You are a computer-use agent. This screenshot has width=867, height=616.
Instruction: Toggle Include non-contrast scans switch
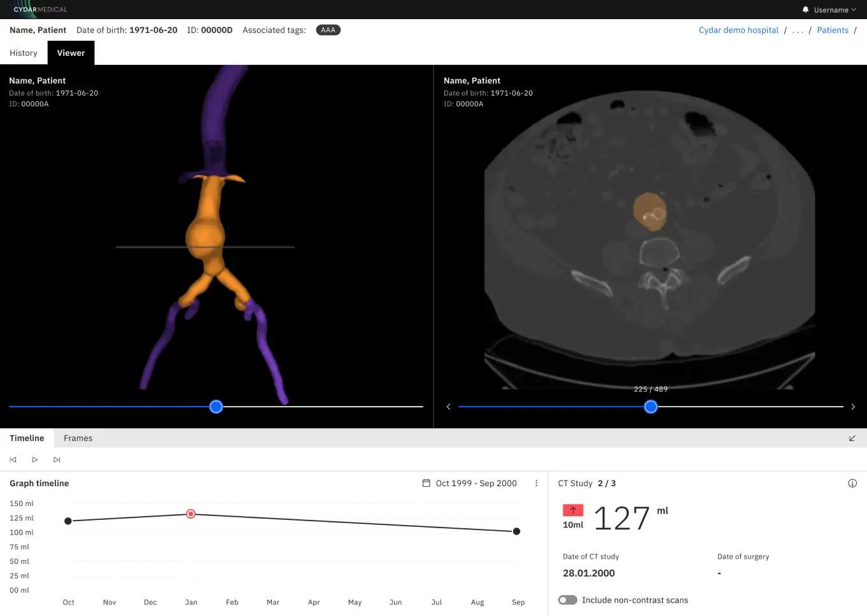(x=567, y=600)
